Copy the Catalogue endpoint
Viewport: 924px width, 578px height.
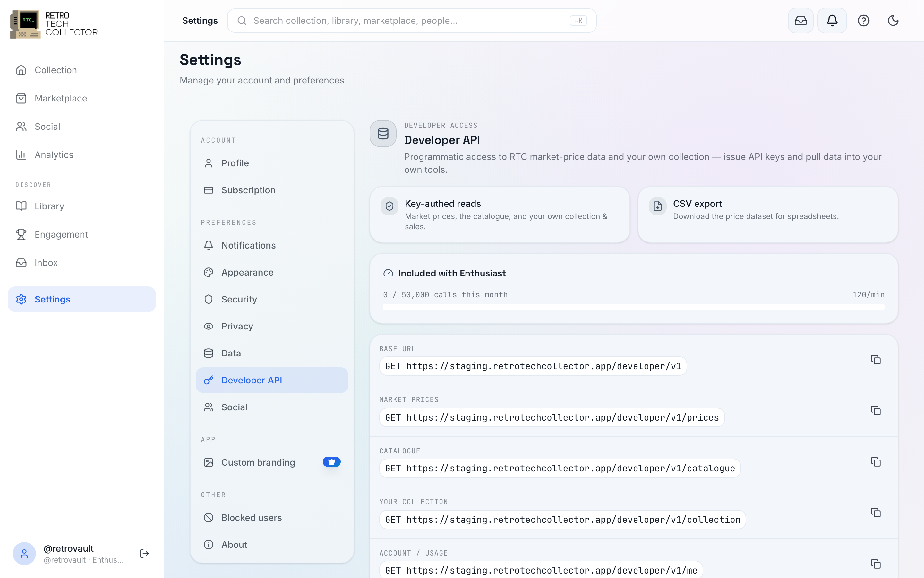click(x=876, y=462)
